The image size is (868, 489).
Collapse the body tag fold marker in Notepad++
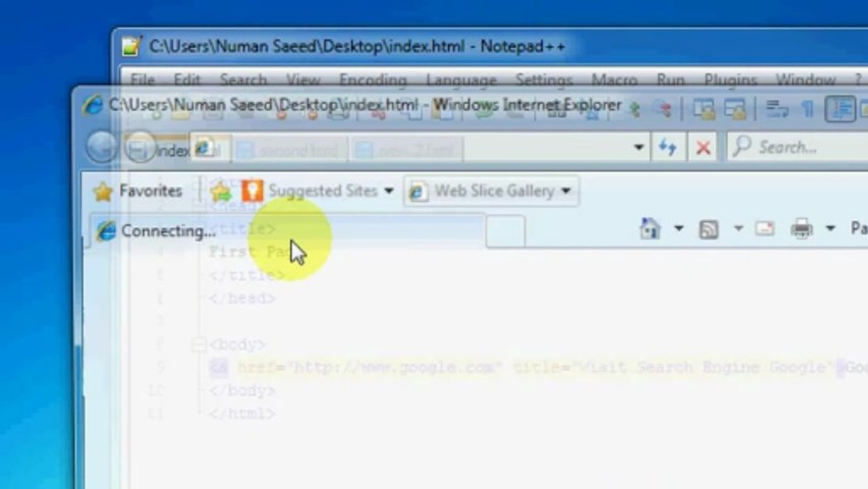click(198, 345)
